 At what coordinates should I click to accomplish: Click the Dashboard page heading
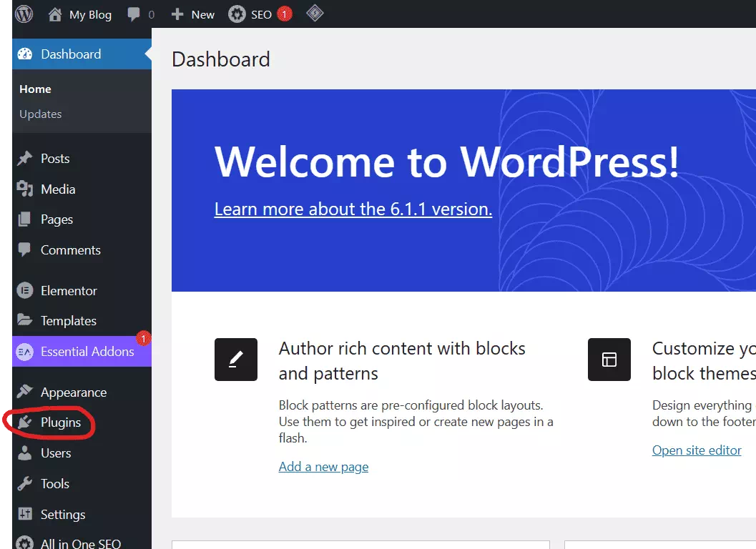click(x=221, y=59)
